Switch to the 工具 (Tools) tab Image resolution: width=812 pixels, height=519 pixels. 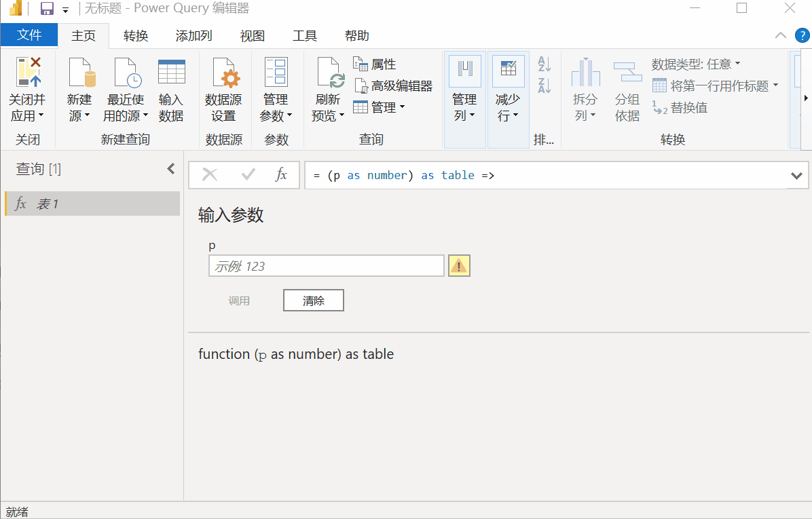click(304, 36)
